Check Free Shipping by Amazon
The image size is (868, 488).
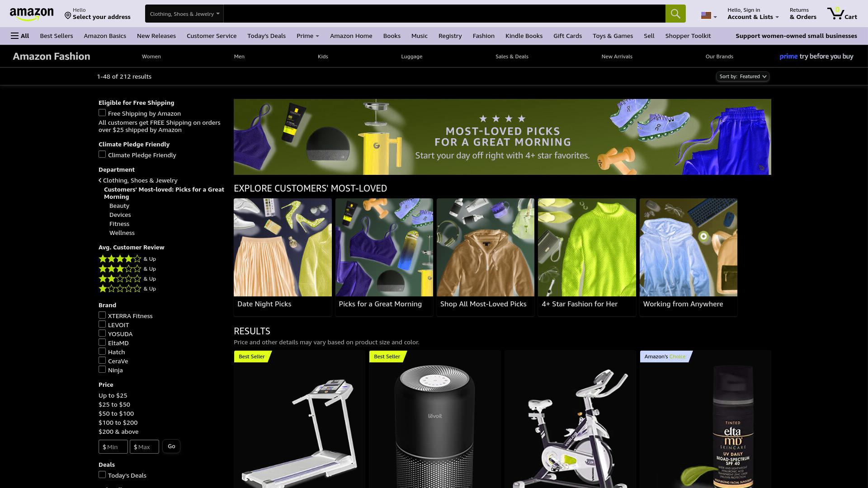click(x=102, y=113)
